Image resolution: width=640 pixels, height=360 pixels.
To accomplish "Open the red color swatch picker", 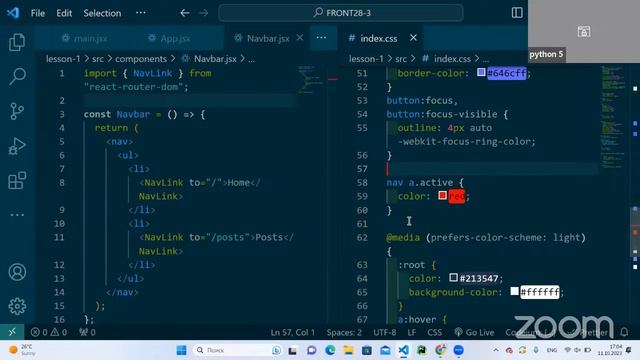I will pos(442,196).
